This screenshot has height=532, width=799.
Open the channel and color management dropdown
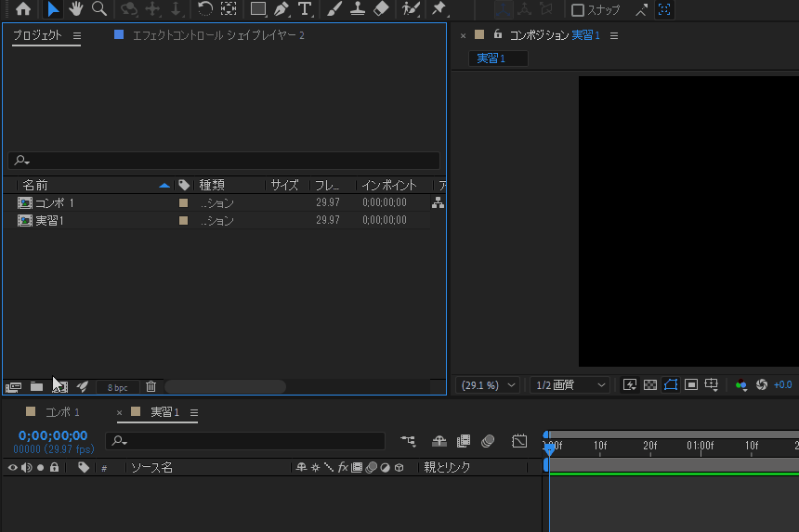tap(741, 385)
